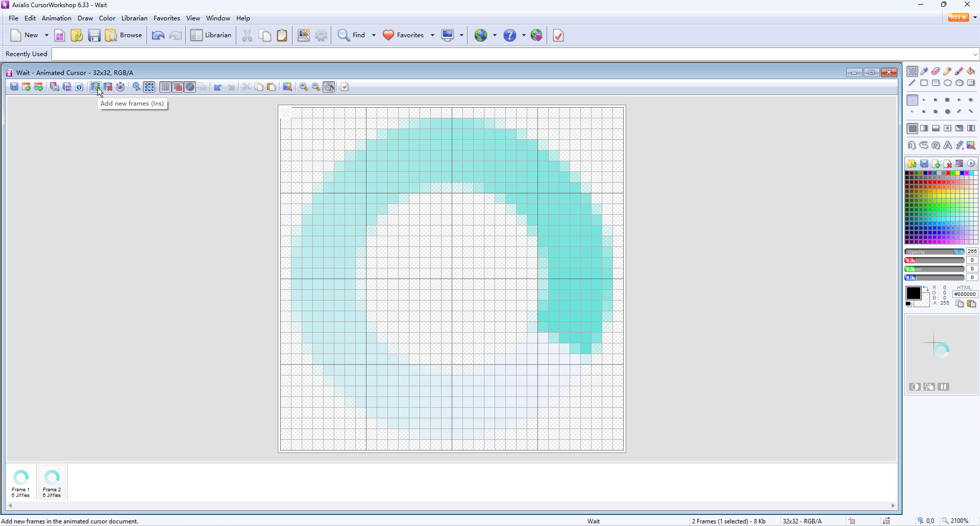
Task: Toggle the pixel grid display button
Action: tap(165, 87)
